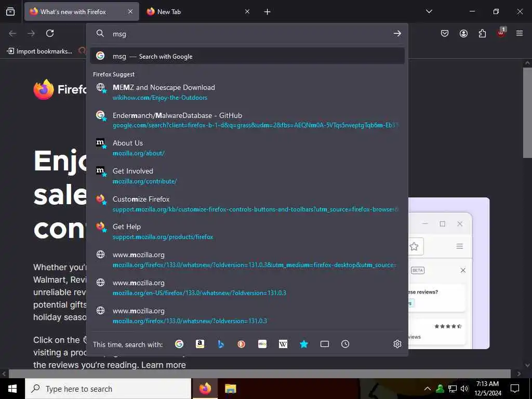
Task: Open the uBlock Origin extension icon
Action: coord(501,33)
